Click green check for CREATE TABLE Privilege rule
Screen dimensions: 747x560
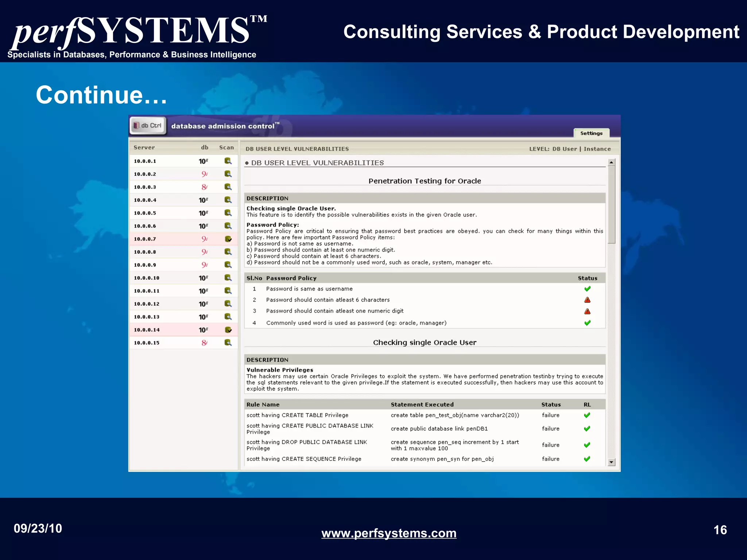tap(587, 415)
